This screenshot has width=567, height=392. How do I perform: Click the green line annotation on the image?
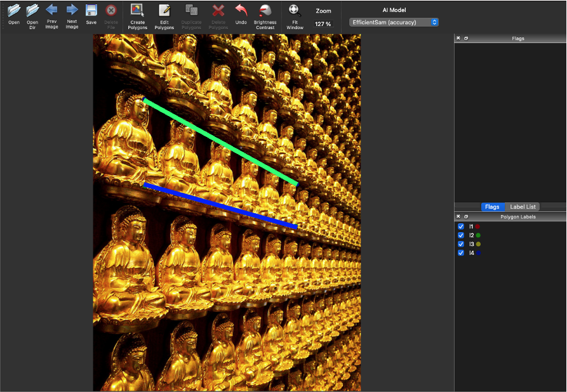pos(221,142)
